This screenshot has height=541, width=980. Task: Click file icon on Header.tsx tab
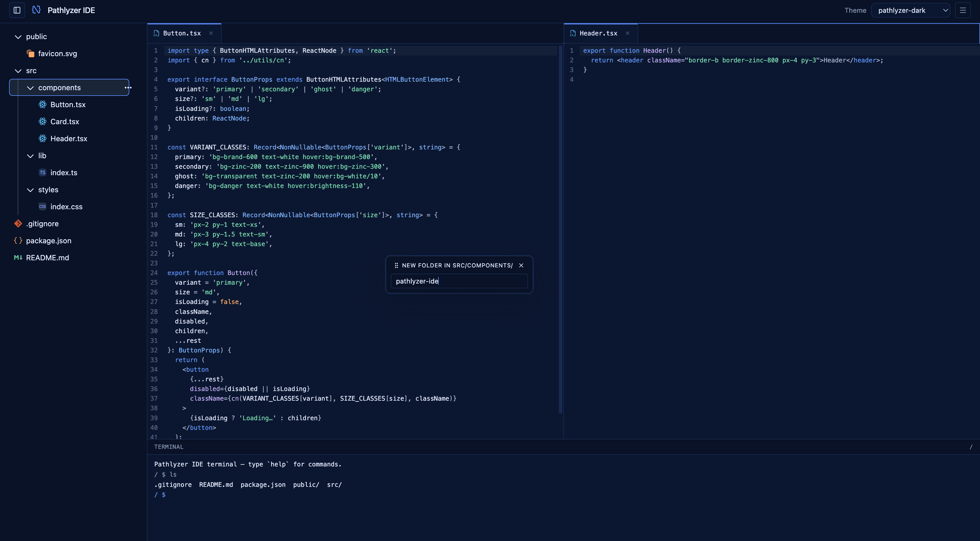tap(573, 33)
